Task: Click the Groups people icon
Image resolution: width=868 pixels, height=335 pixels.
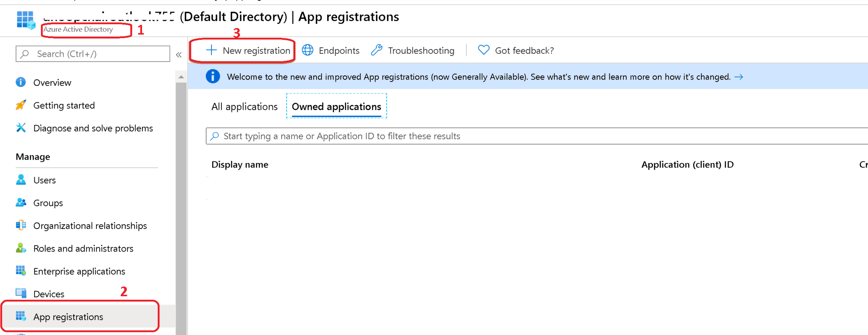Action: click(x=21, y=202)
